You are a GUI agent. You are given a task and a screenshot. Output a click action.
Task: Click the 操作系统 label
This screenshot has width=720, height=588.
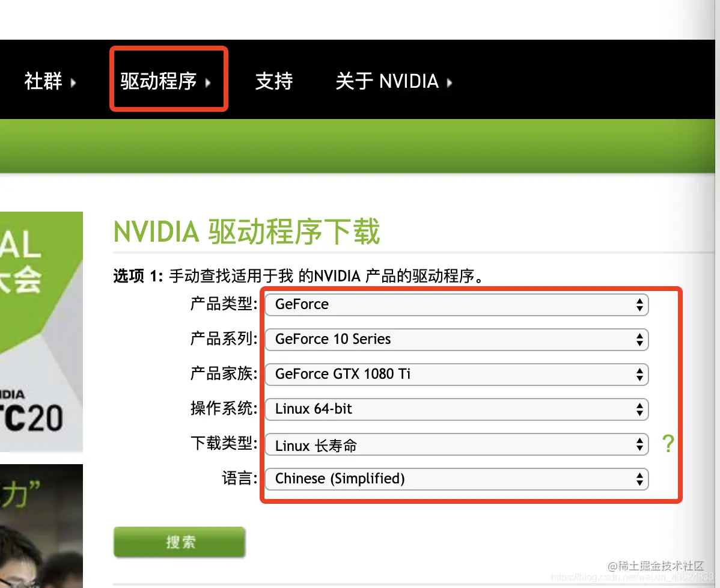pyautogui.click(x=224, y=408)
